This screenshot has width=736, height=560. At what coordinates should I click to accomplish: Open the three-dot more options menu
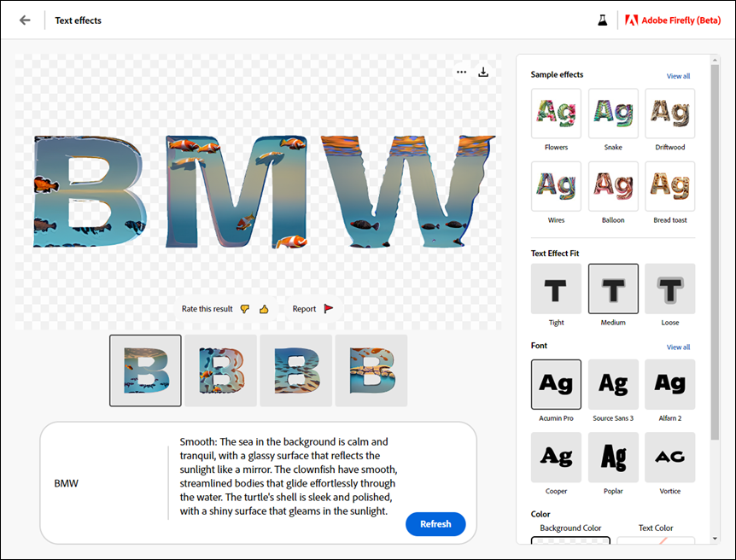click(x=461, y=72)
